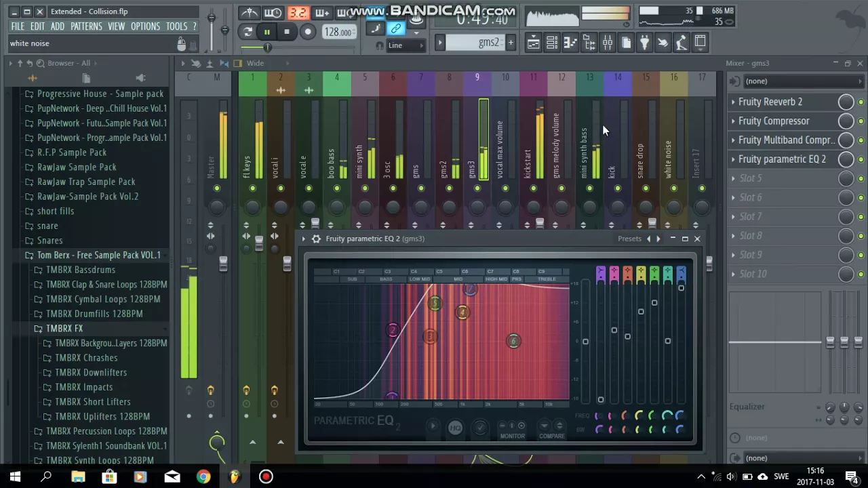This screenshot has height=488, width=868.
Task: Stop playback with the stop button
Action: click(287, 32)
